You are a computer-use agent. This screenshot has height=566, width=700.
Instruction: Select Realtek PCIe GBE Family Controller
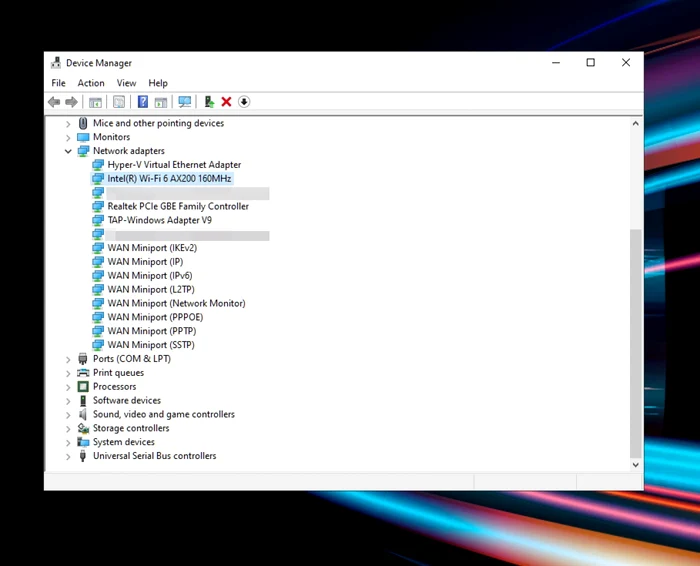(x=178, y=206)
